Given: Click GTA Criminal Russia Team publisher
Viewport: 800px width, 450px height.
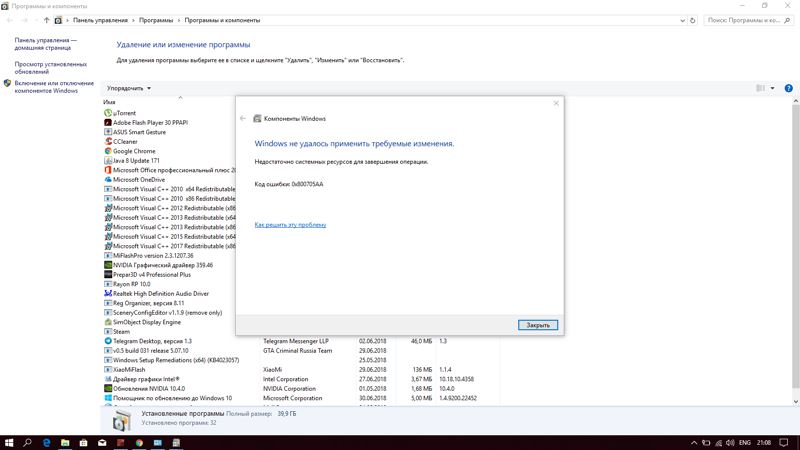Looking at the screenshot, I should [x=297, y=351].
